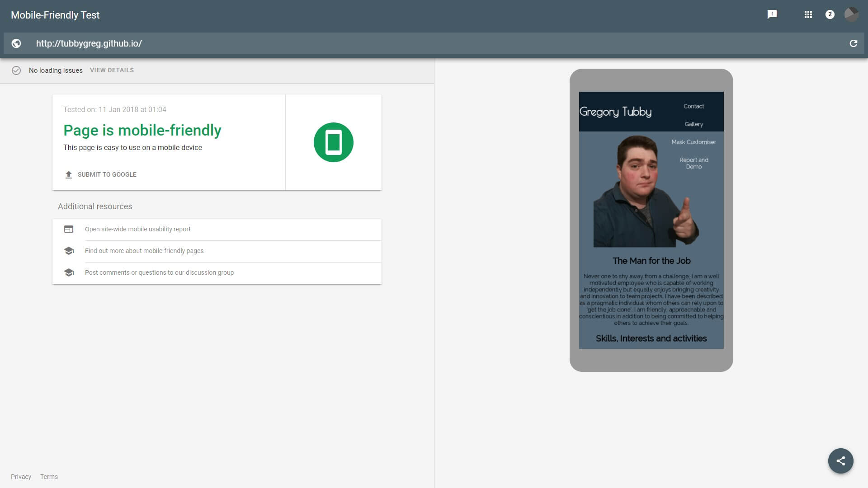Open VIEW DETAILS for loading issues

click(x=112, y=70)
